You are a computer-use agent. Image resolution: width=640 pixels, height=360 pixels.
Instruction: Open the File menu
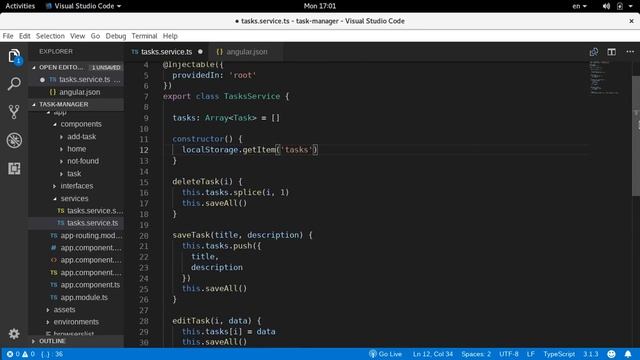coord(8,36)
